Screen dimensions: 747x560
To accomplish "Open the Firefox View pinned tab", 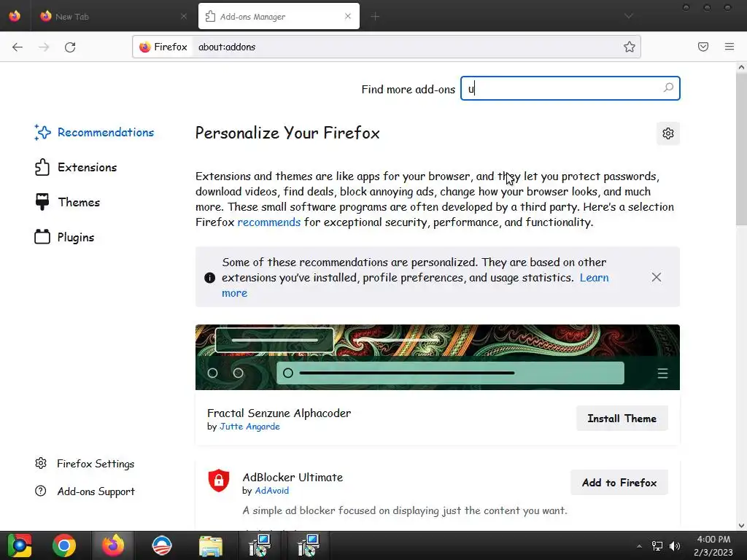I will pos(15,16).
